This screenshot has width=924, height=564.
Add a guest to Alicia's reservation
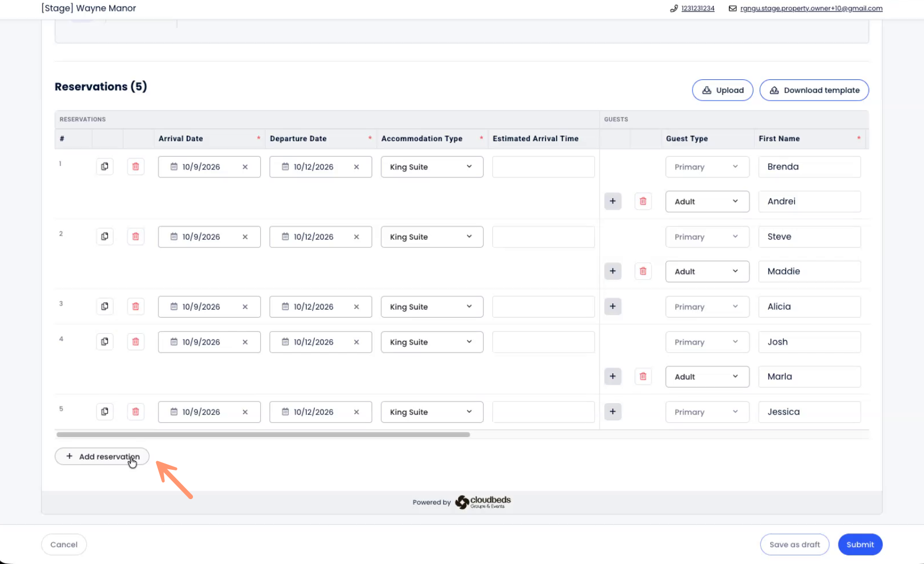click(613, 307)
